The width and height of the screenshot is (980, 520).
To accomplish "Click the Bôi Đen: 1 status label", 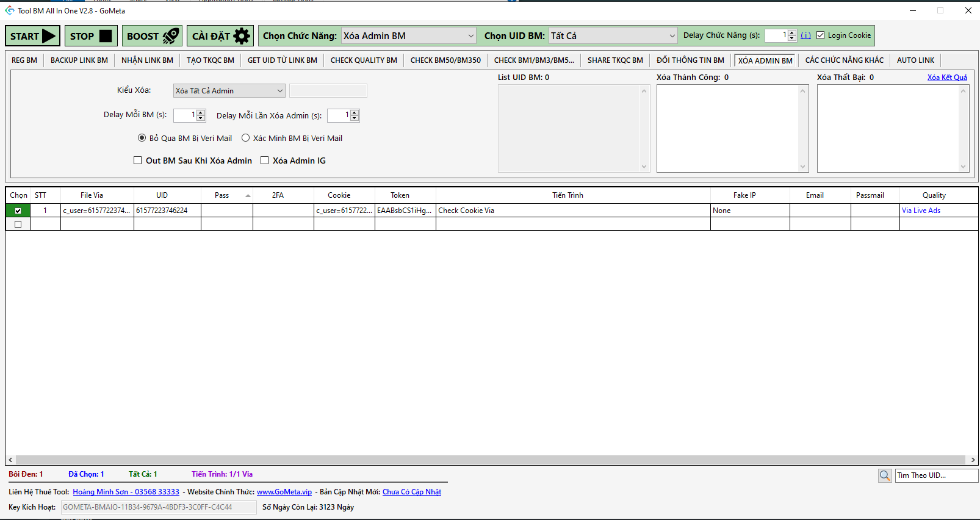I will (x=26, y=474).
